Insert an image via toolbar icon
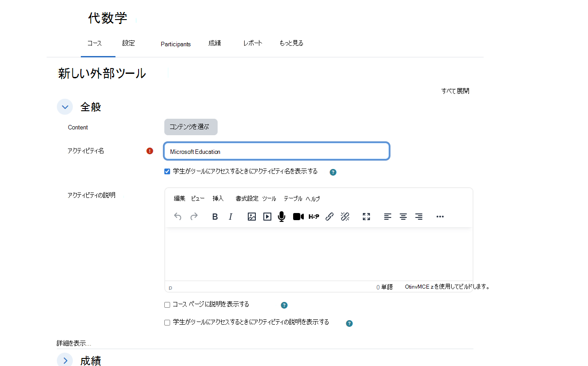 click(252, 217)
